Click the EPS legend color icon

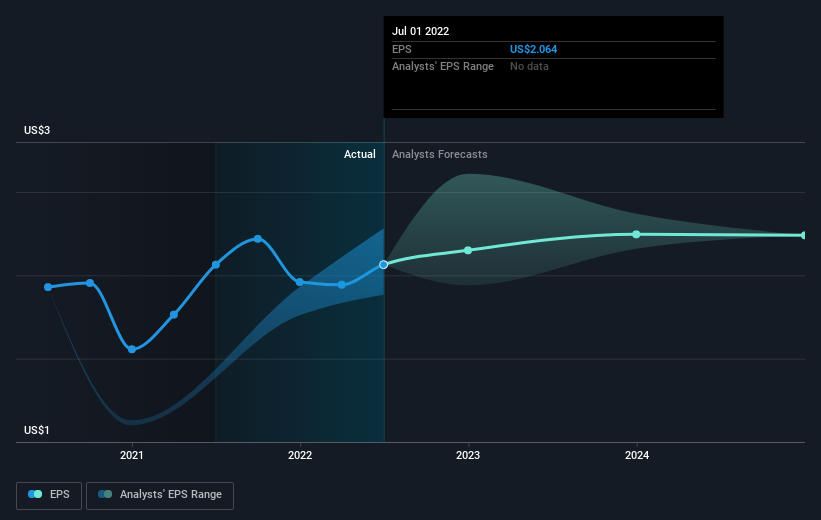(x=35, y=494)
